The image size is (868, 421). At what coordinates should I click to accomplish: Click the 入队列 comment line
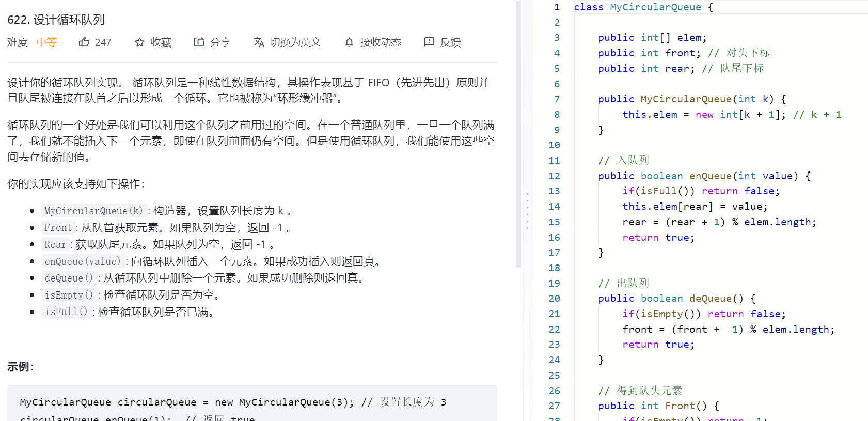(x=623, y=161)
